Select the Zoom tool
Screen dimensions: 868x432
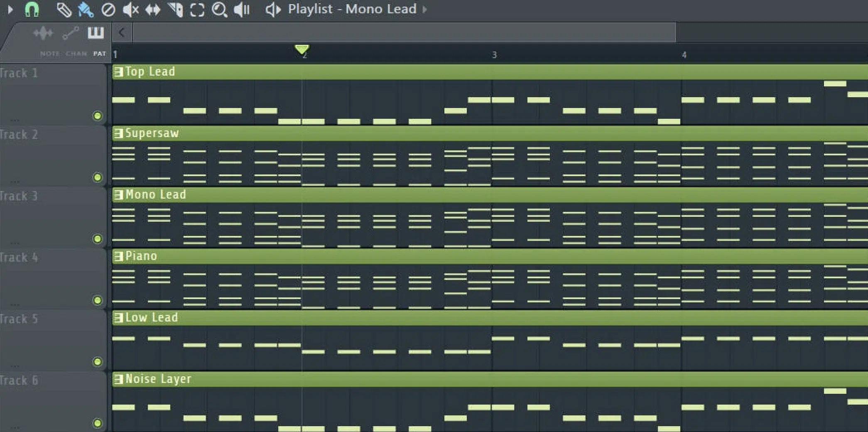(x=219, y=10)
